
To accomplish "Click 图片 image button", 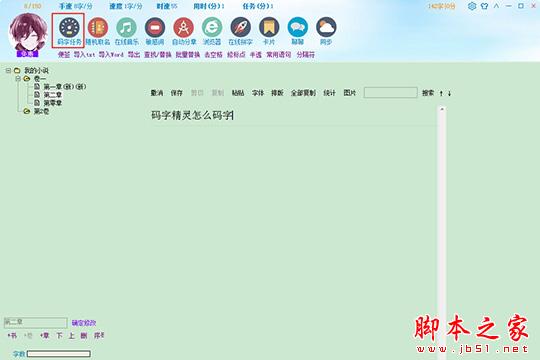I will tap(350, 93).
